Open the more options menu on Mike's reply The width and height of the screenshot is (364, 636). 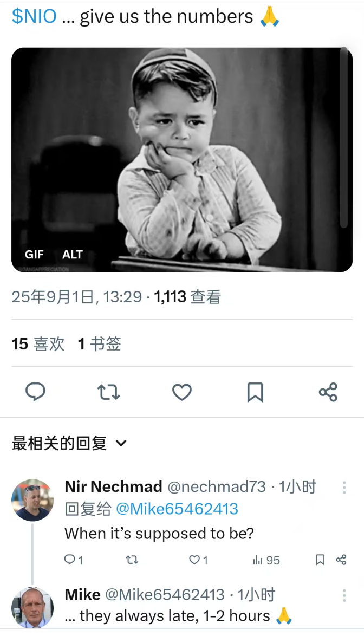pyautogui.click(x=344, y=595)
